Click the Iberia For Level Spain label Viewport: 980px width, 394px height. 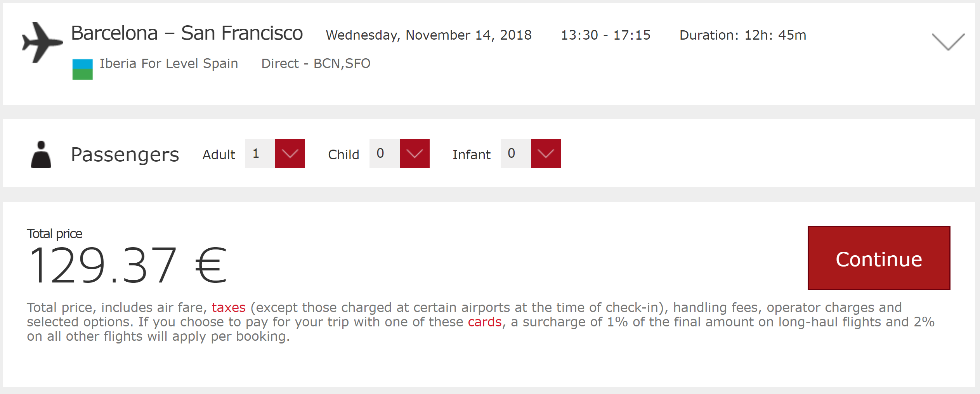point(169,63)
